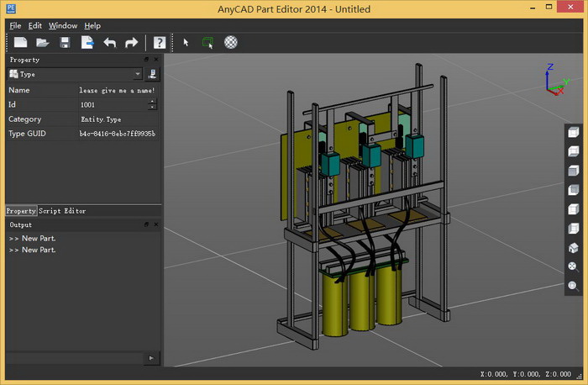This screenshot has width=588, height=385.
Task: Click the Undo arrow in the toolbar
Action: (109, 42)
